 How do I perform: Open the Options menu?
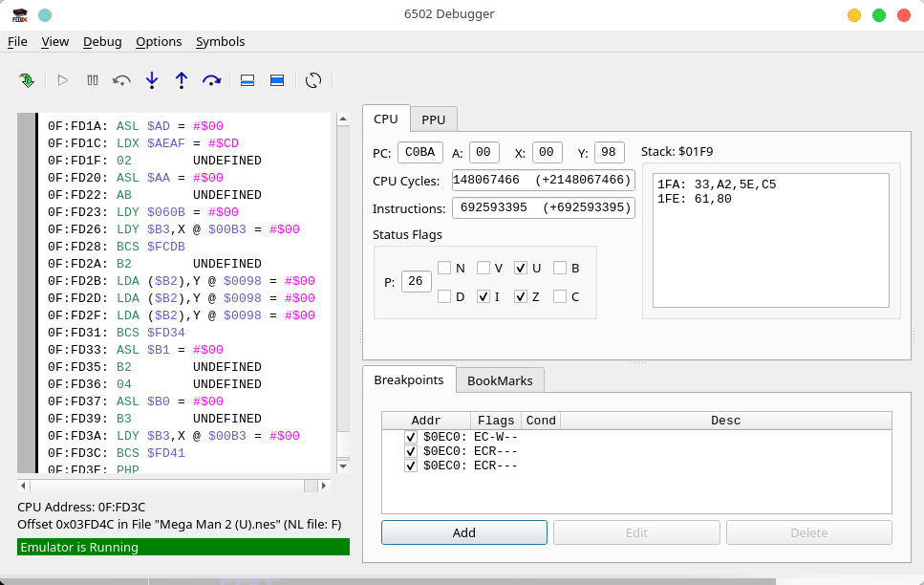159,42
